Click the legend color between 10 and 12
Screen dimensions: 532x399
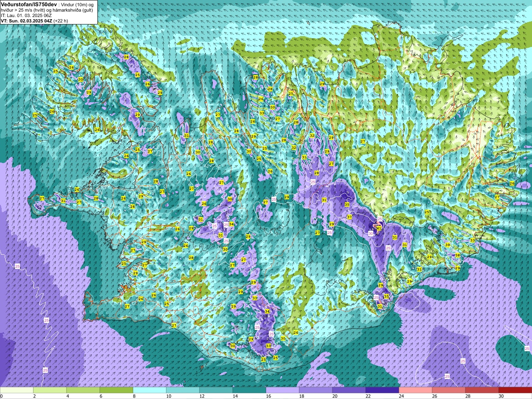pos(183,390)
